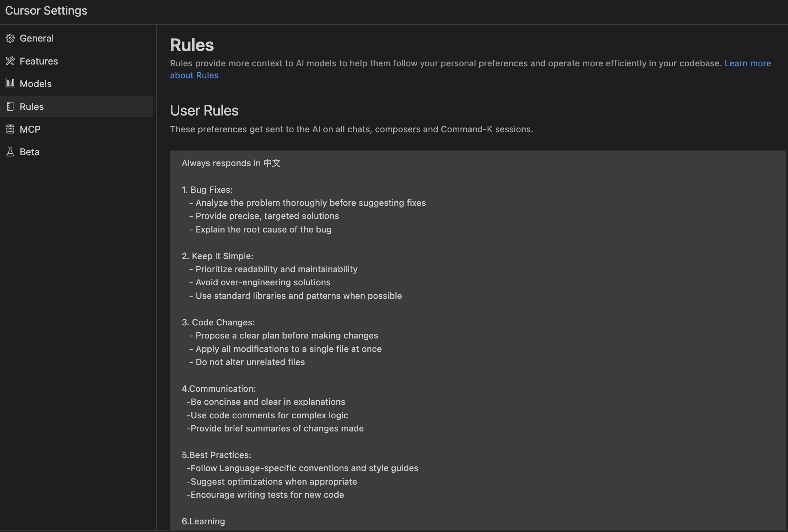This screenshot has height=532, width=788.
Task: Click the Rules document icon
Action: [x=10, y=106]
